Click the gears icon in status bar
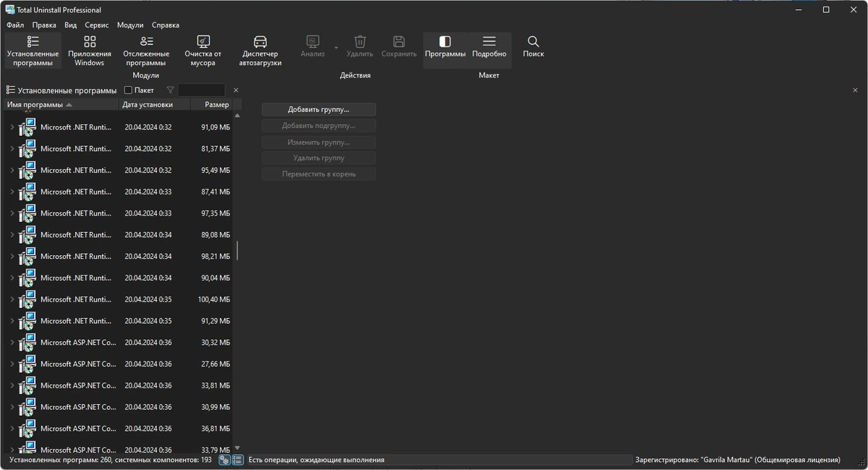 pyautogui.click(x=224, y=460)
